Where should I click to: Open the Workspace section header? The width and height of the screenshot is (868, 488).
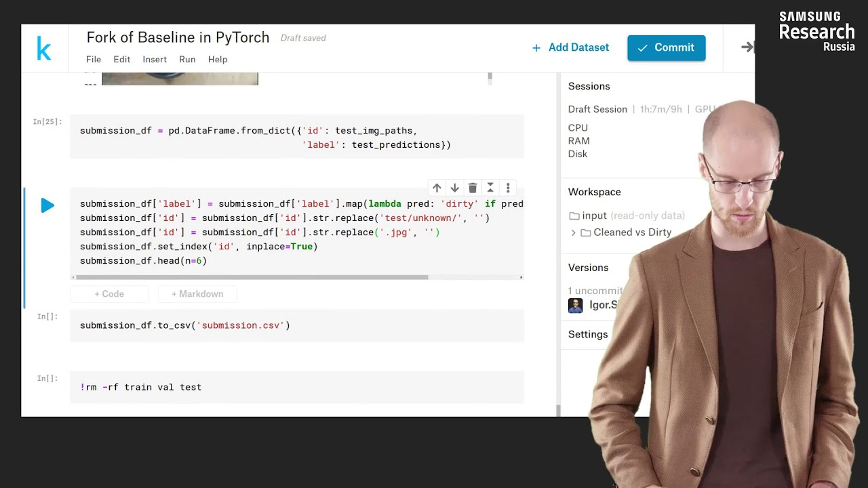[595, 192]
